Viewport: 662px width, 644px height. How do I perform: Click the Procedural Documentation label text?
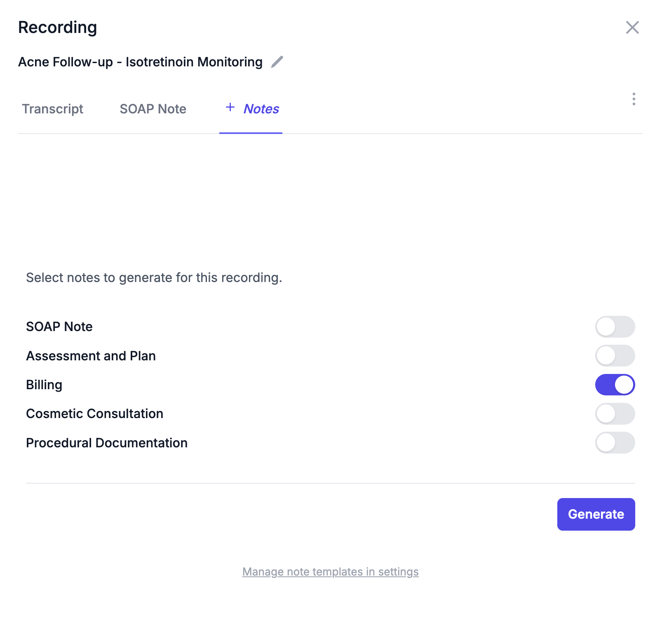pos(107,443)
